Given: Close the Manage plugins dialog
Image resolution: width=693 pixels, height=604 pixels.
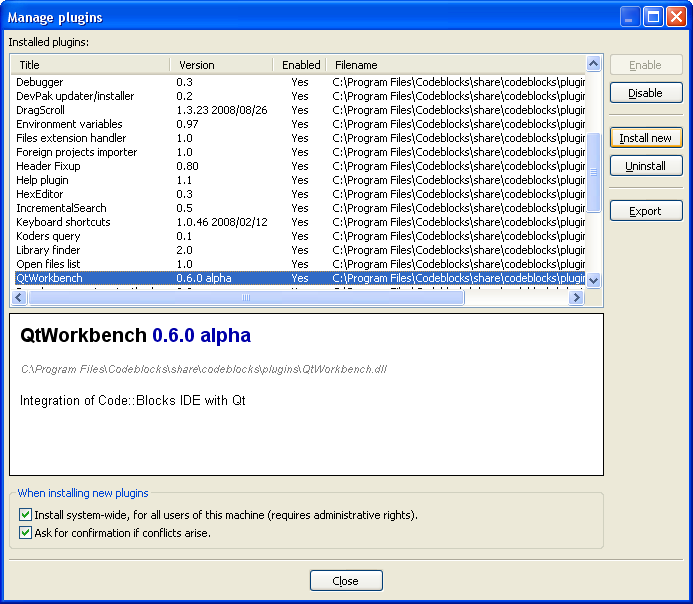Looking at the screenshot, I should pos(346,581).
